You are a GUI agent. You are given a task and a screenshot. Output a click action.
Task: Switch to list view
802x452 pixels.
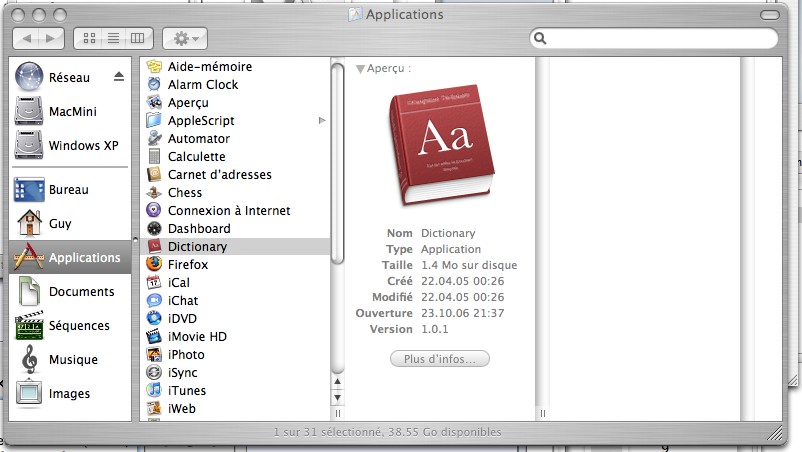tap(114, 38)
